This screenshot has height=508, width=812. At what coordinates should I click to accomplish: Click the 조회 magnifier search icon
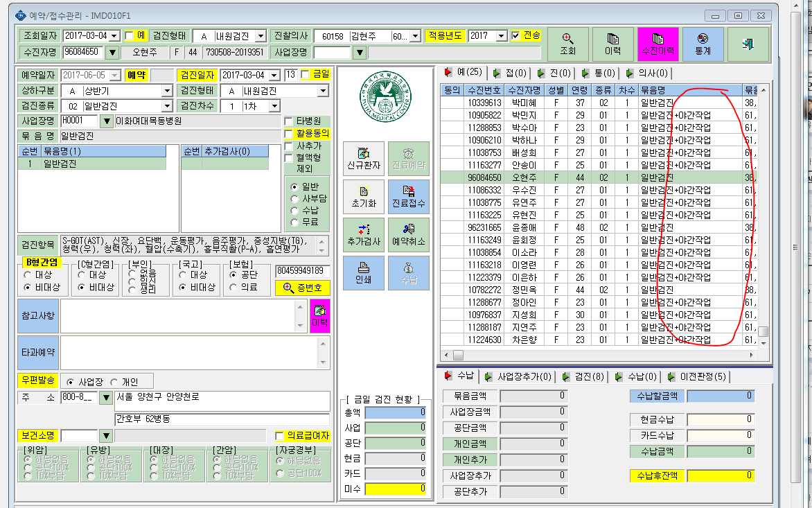pos(567,39)
